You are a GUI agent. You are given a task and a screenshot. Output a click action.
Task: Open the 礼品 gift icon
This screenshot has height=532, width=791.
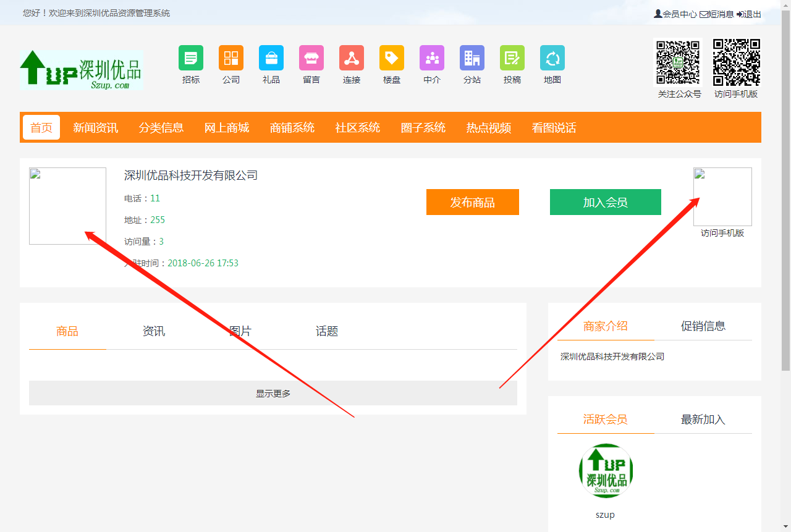[271, 58]
